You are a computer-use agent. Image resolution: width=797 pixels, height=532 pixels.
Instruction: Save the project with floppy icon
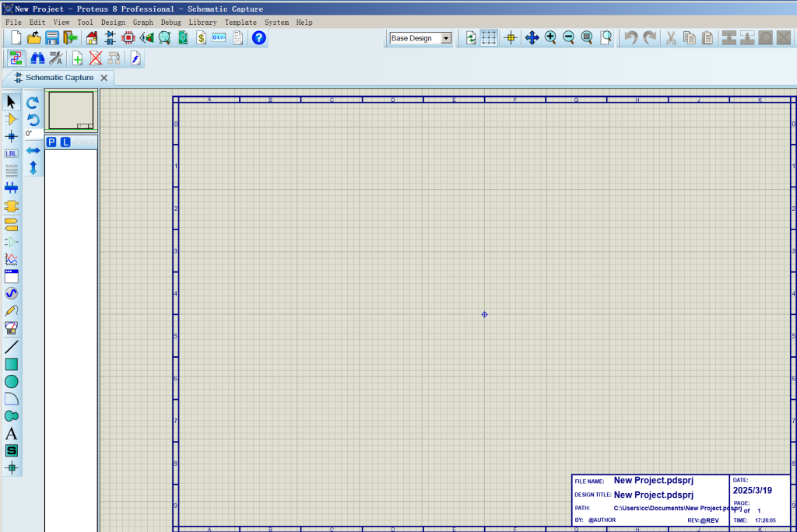[x=52, y=37]
